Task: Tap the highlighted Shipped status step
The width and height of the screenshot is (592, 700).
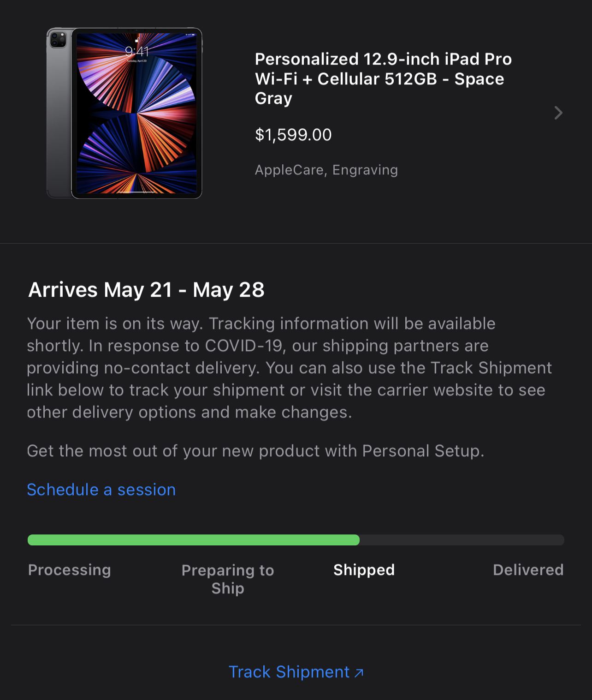Action: [364, 570]
